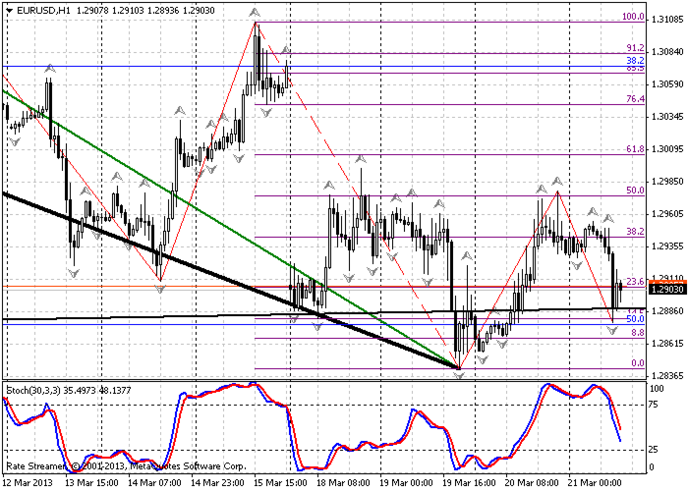
Task: Click the 15 Mar 15:00 date label
Action: (282, 480)
